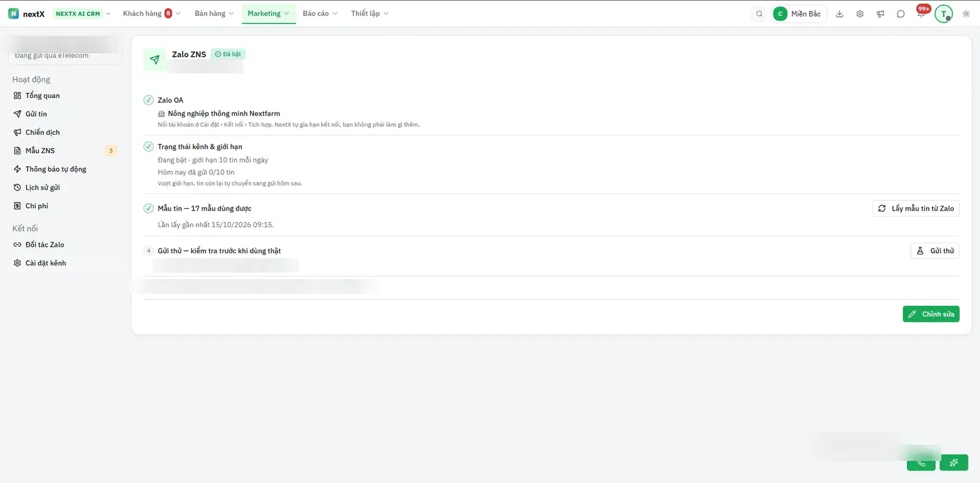Click the user avatar labeled T
The width and height of the screenshot is (980, 483).
pos(944,13)
